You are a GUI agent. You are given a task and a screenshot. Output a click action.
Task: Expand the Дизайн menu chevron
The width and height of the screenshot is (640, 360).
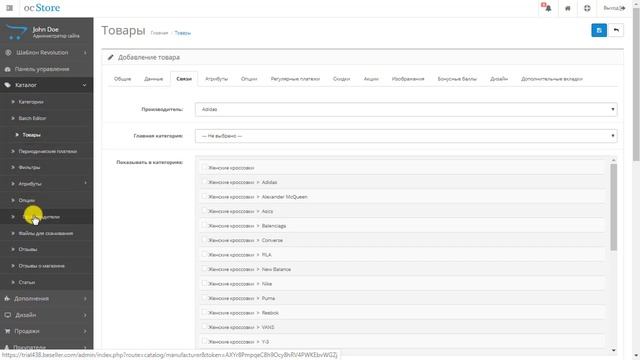[85, 315]
